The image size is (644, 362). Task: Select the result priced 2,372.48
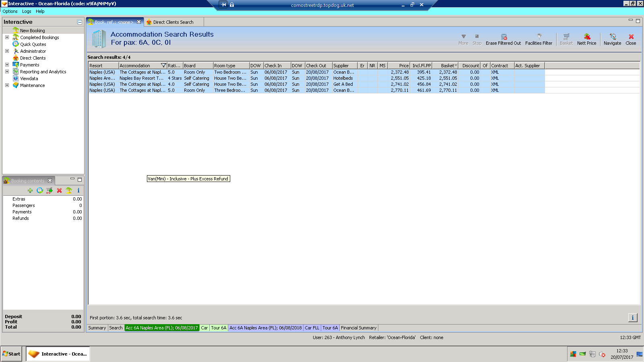click(x=316, y=72)
